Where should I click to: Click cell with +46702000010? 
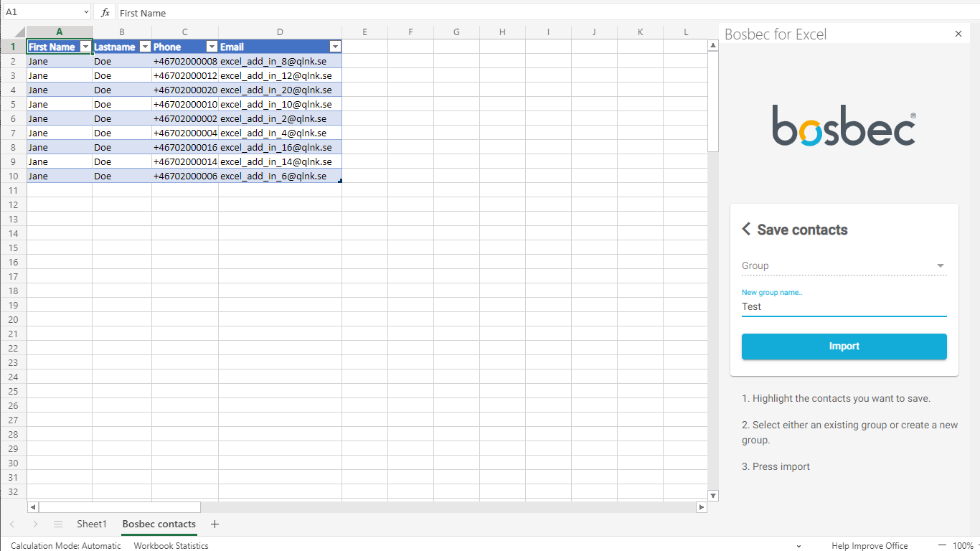click(185, 104)
